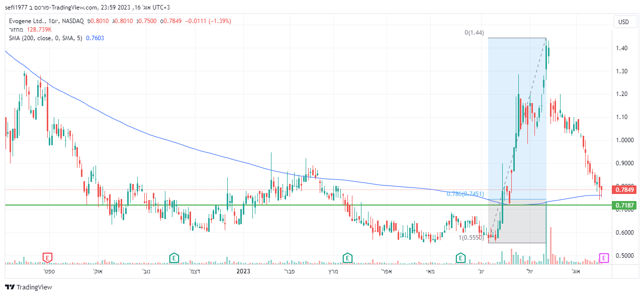Viewport: 644px width, 296px height.
Task: Click the red current price label 0.7849
Action: click(624, 189)
